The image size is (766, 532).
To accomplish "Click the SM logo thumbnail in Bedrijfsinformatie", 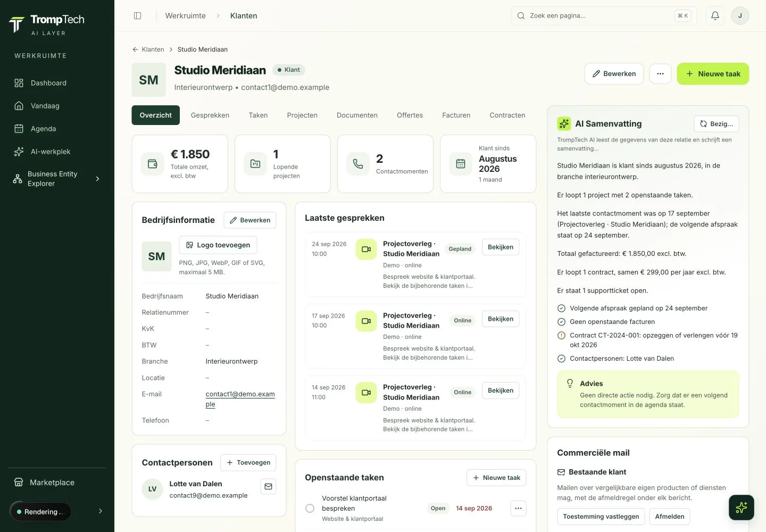I will pos(156,256).
